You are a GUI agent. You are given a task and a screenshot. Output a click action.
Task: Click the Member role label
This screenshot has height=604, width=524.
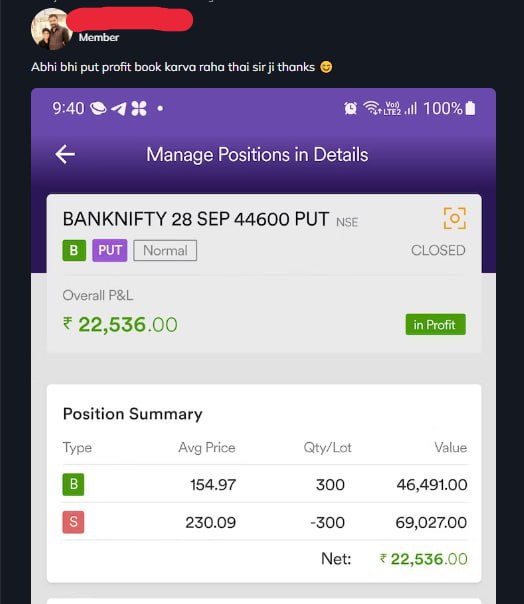pos(99,38)
